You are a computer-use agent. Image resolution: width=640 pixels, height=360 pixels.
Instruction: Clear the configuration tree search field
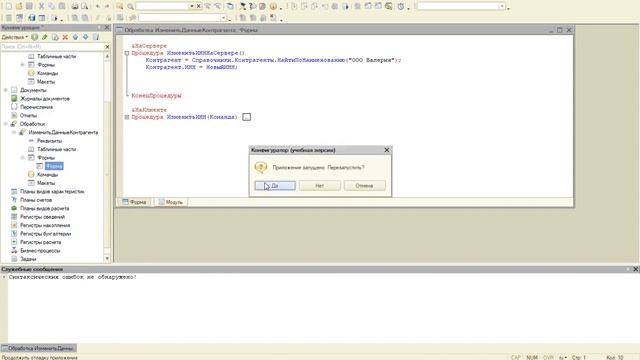[x=107, y=47]
